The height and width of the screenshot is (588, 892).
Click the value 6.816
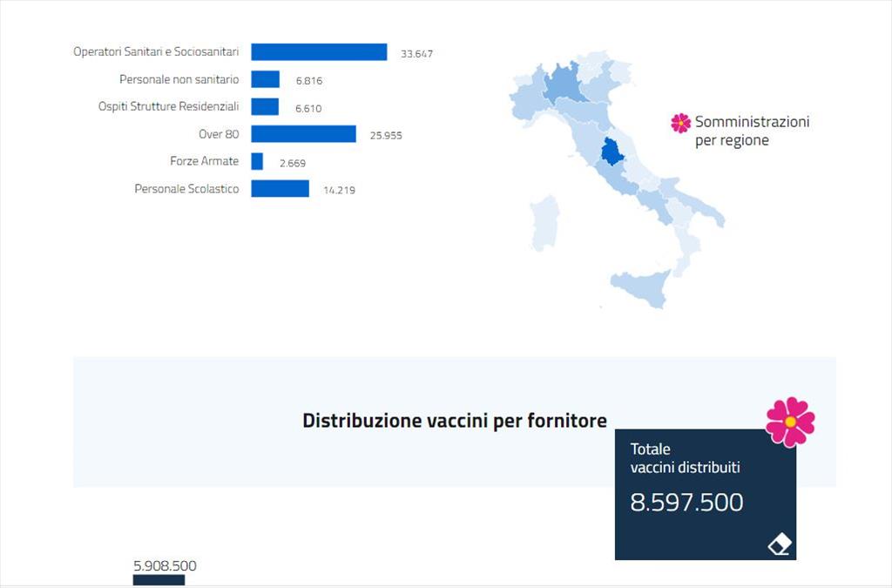coord(309,81)
